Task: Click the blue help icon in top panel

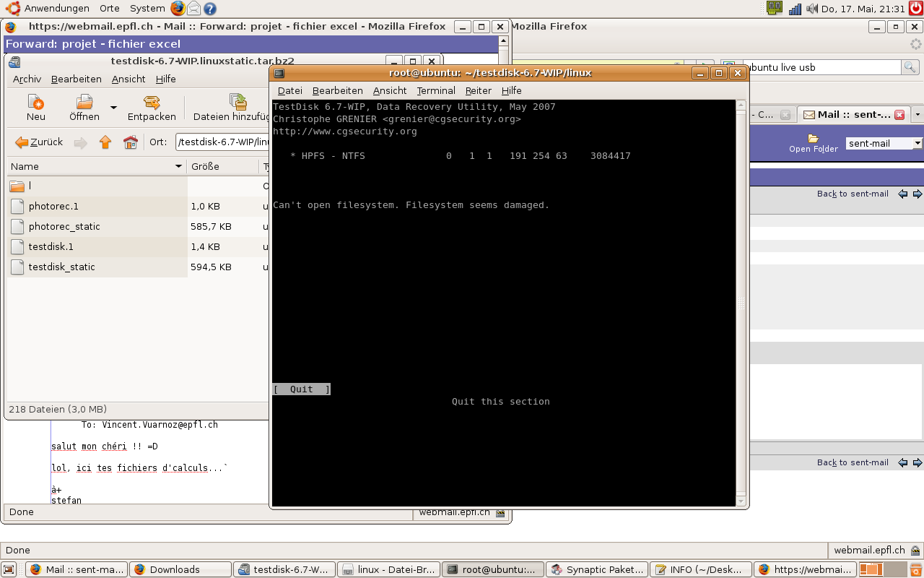Action: tap(210, 9)
